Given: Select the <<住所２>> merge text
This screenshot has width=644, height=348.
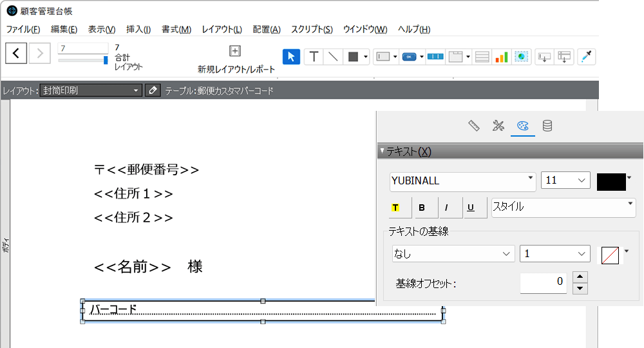Looking at the screenshot, I should pos(133,217).
